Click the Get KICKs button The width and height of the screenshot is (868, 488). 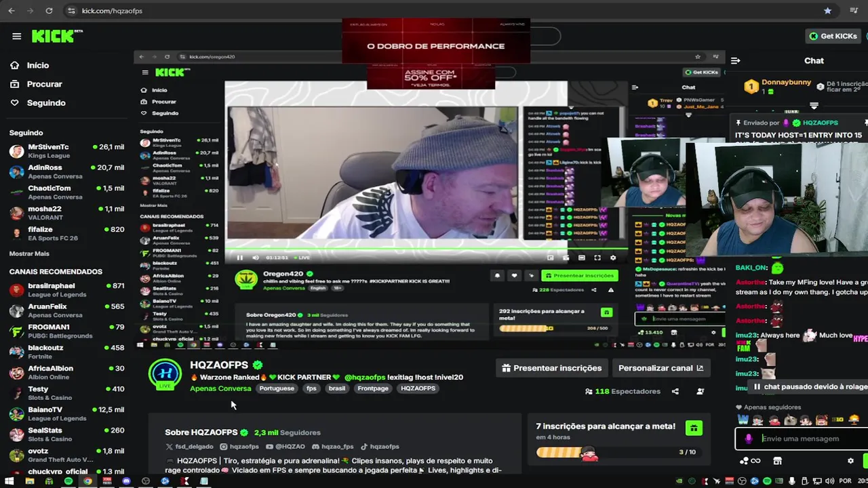[x=833, y=36]
